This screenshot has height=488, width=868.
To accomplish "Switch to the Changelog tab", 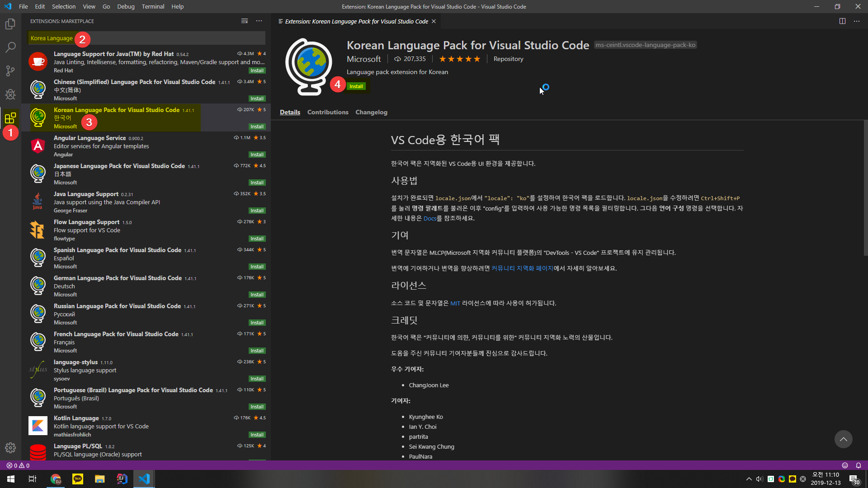I will (371, 112).
